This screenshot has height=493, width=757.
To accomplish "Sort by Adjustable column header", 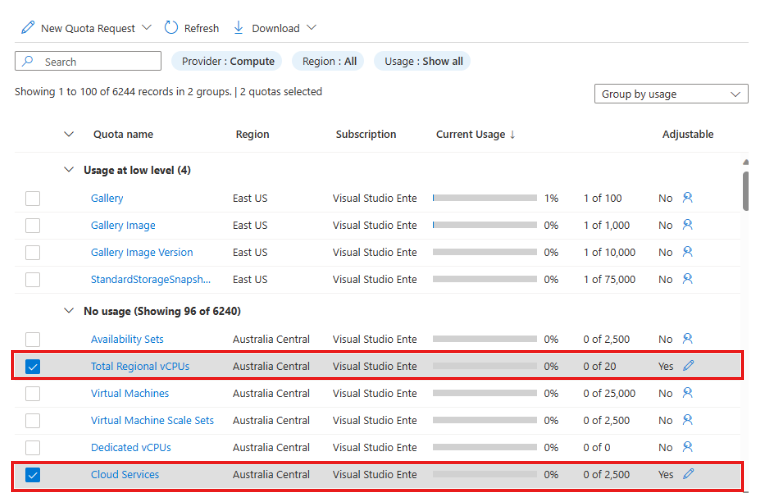I will point(687,134).
